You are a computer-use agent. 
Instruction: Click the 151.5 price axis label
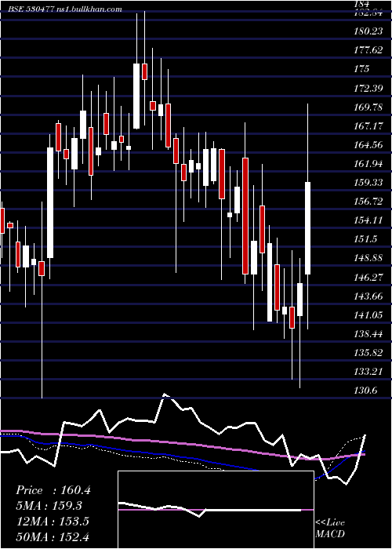365,239
